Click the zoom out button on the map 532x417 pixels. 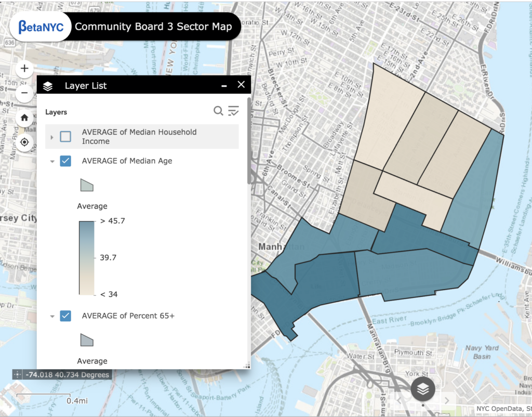pyautogui.click(x=24, y=93)
